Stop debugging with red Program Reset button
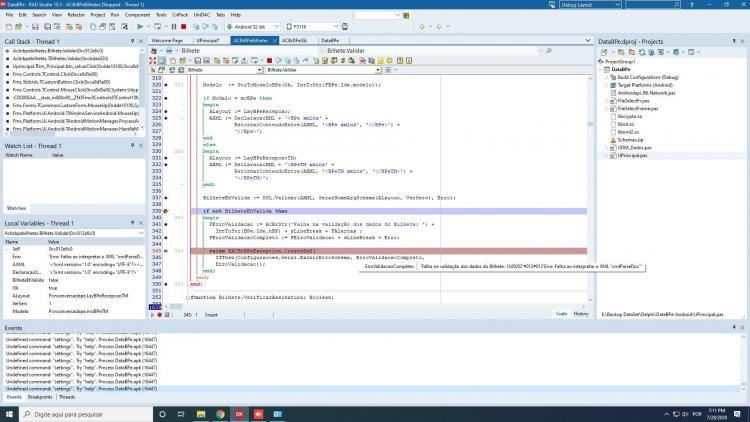The height and width of the screenshot is (422, 750). [x=184, y=27]
